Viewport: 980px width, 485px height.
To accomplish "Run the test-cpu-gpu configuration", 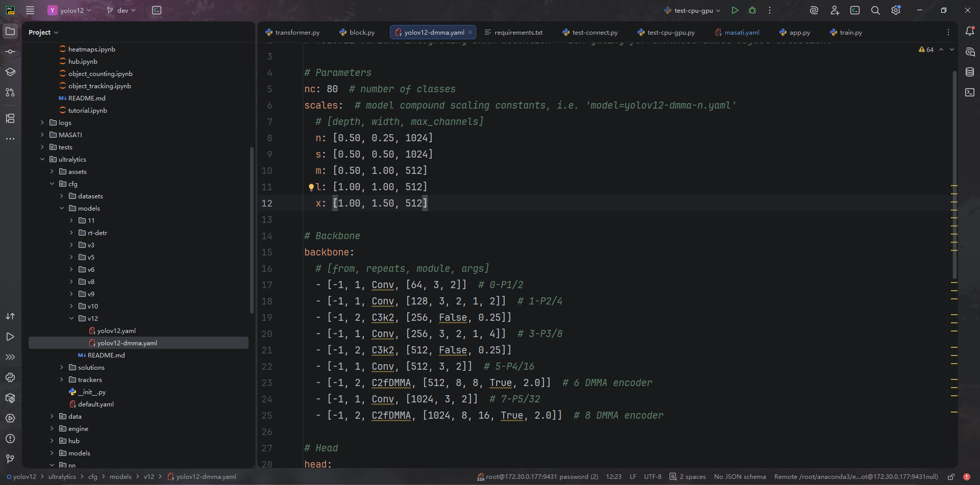I will coord(734,10).
